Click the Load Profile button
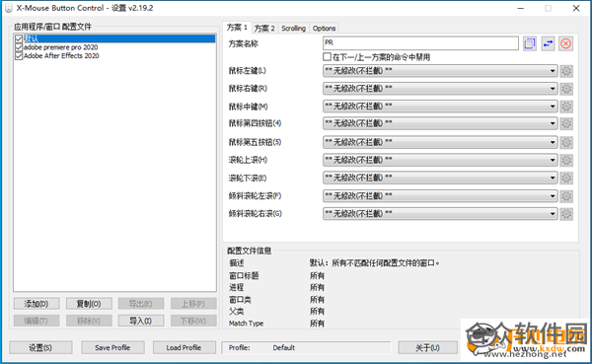This screenshot has height=364, width=592. pos(184,347)
